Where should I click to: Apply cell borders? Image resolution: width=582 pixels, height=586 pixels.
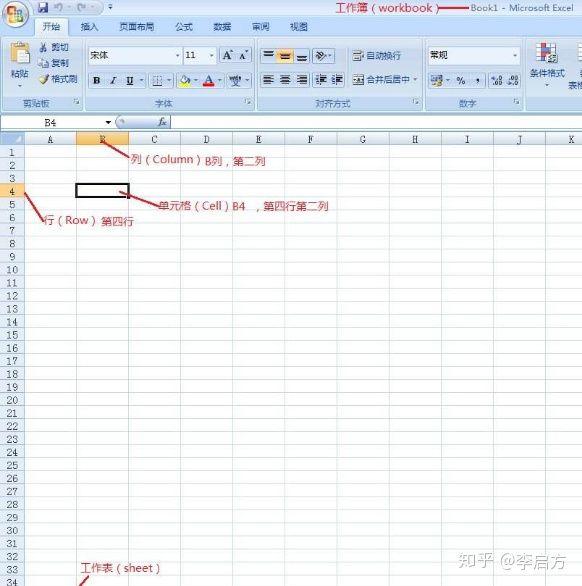(x=157, y=80)
